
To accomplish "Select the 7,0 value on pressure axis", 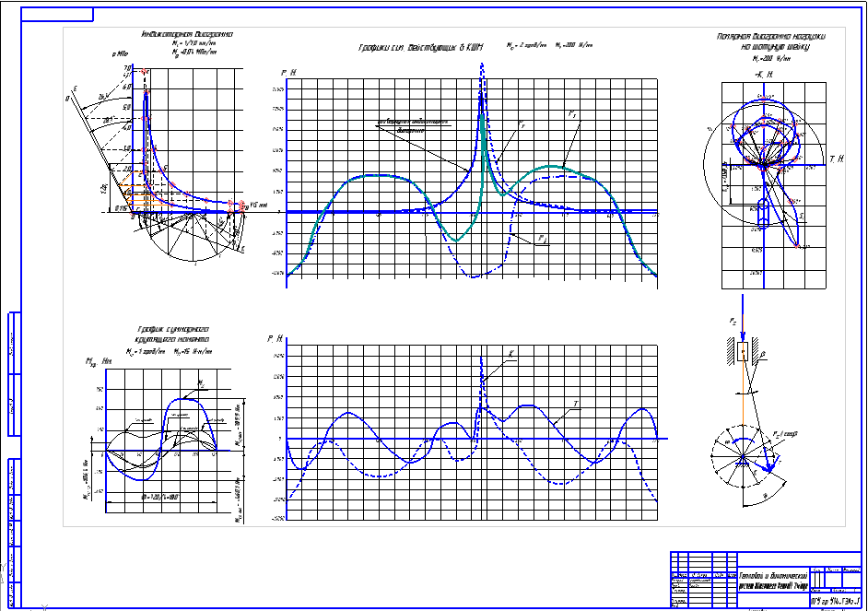I will pyautogui.click(x=127, y=68).
